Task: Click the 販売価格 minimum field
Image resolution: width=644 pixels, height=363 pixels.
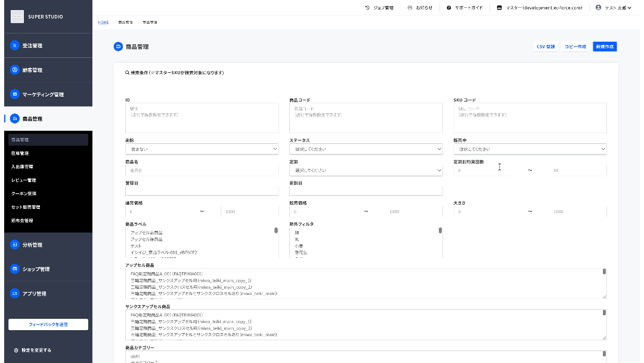Action: click(318, 211)
